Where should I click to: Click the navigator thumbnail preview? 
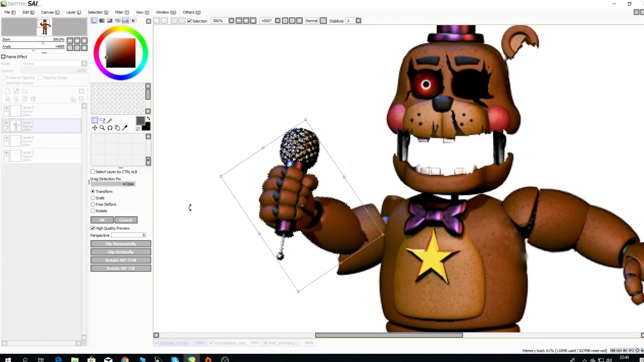click(x=44, y=27)
